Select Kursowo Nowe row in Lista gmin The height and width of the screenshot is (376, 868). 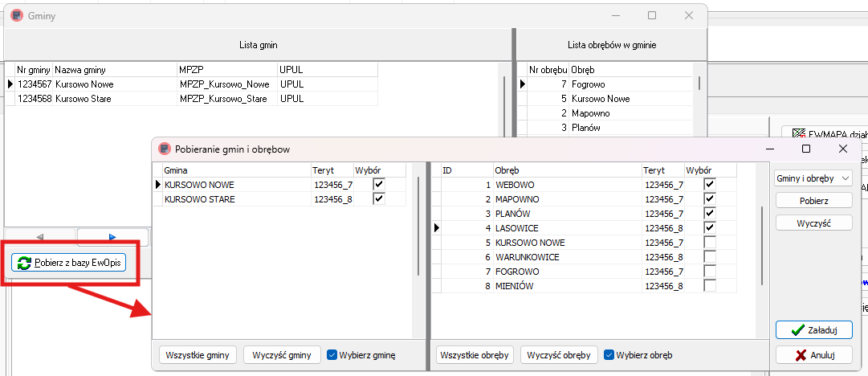point(192,84)
